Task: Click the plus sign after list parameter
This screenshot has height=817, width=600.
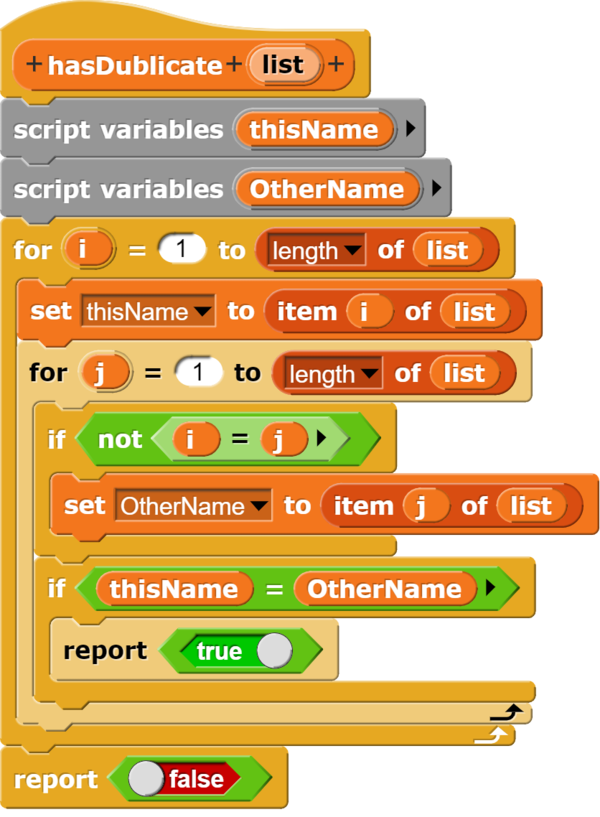Action: pyautogui.click(x=335, y=66)
